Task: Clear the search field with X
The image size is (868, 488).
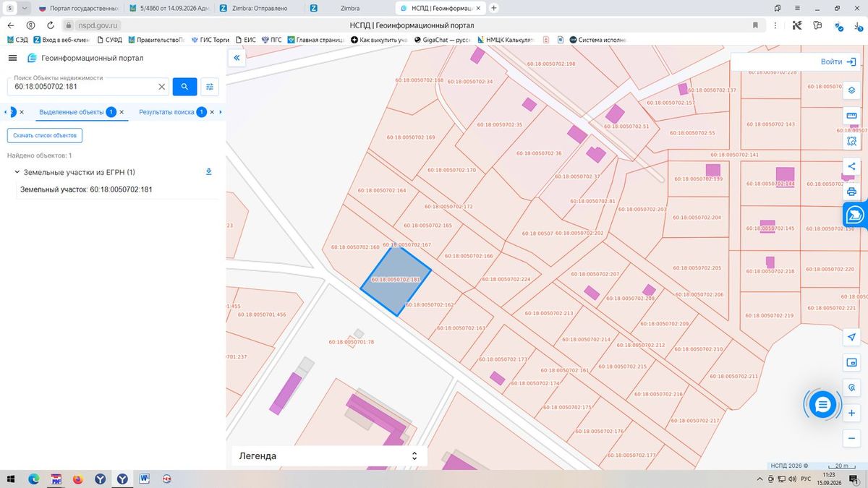Action: (x=162, y=87)
